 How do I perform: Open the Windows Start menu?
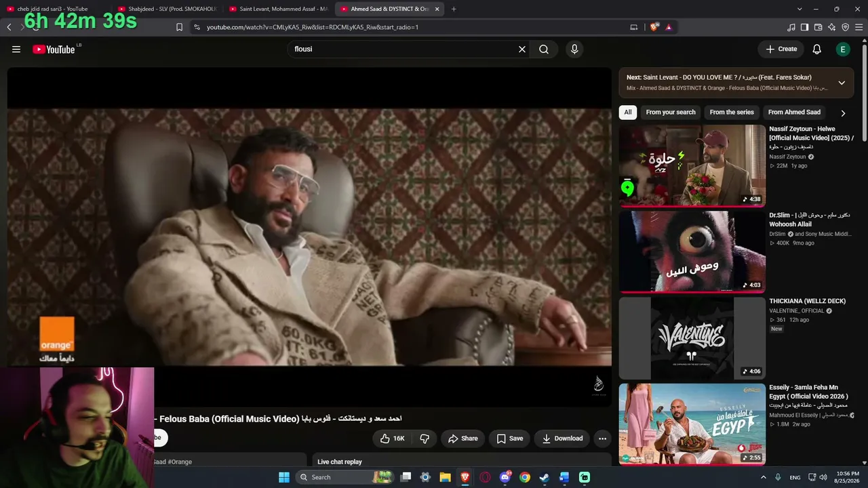tap(284, 477)
